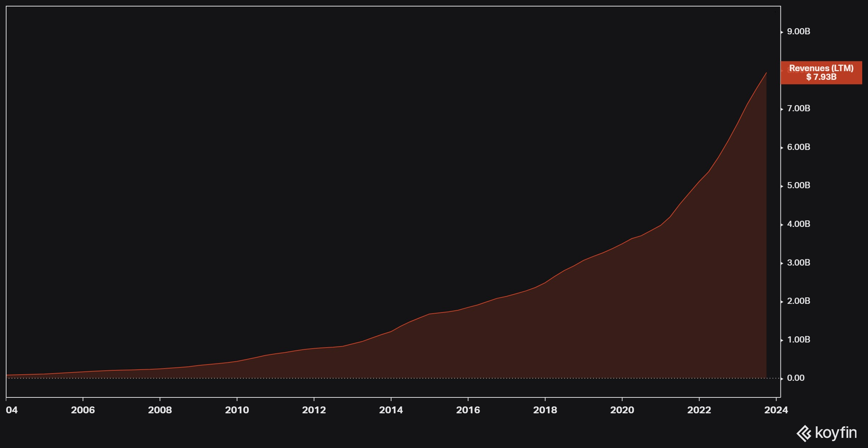Click the Koyfin logo icon
The width and height of the screenshot is (868, 448).
(x=804, y=433)
